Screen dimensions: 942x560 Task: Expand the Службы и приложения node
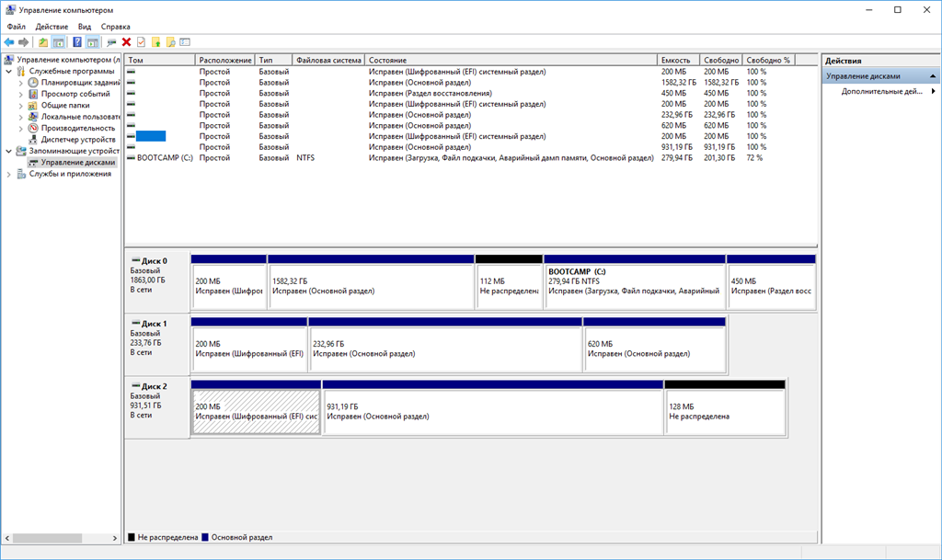coord(9,174)
